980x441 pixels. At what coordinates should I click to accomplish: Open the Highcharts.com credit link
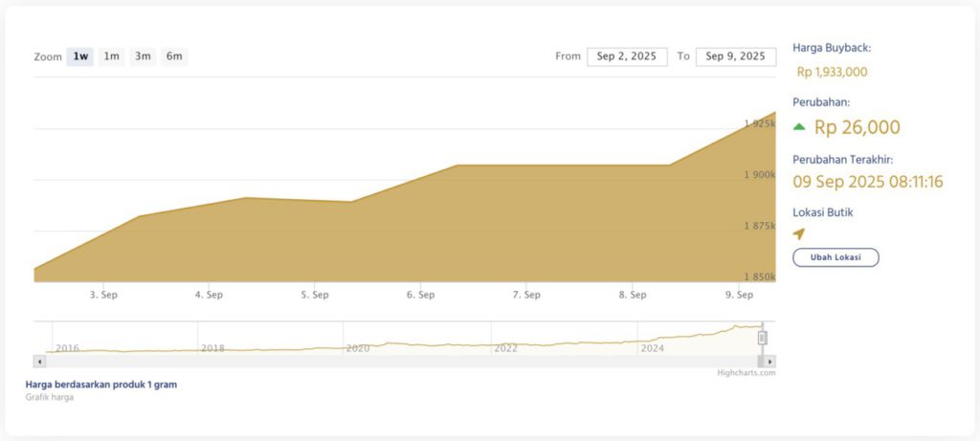[746, 373]
